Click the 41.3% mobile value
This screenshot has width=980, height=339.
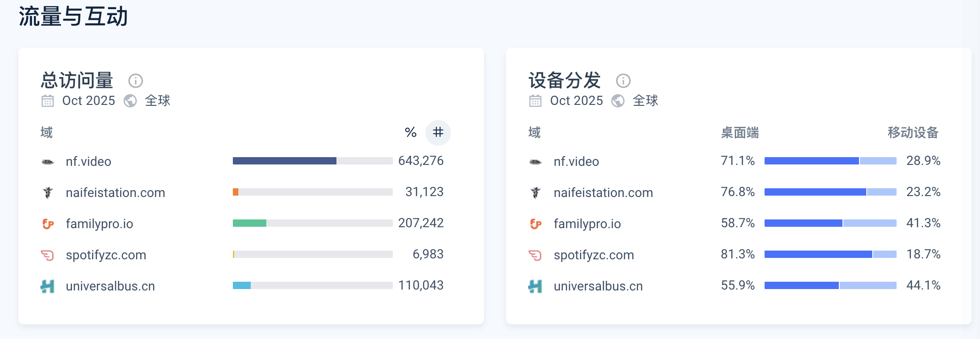pos(924,223)
